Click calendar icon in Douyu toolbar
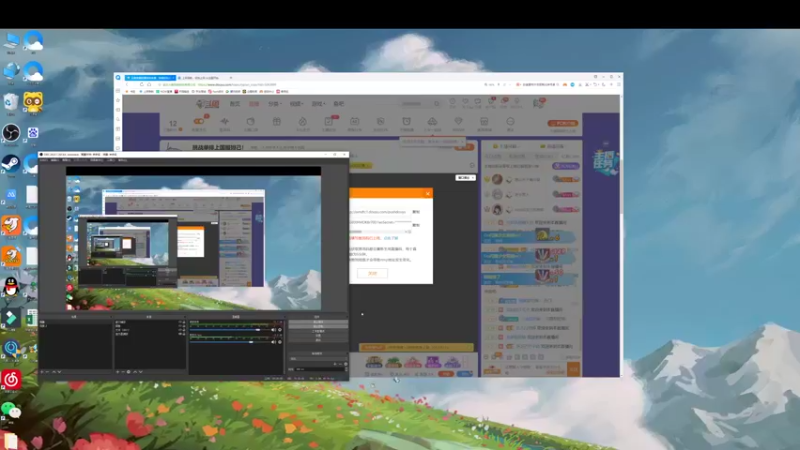The height and width of the screenshot is (450, 800). point(354,121)
